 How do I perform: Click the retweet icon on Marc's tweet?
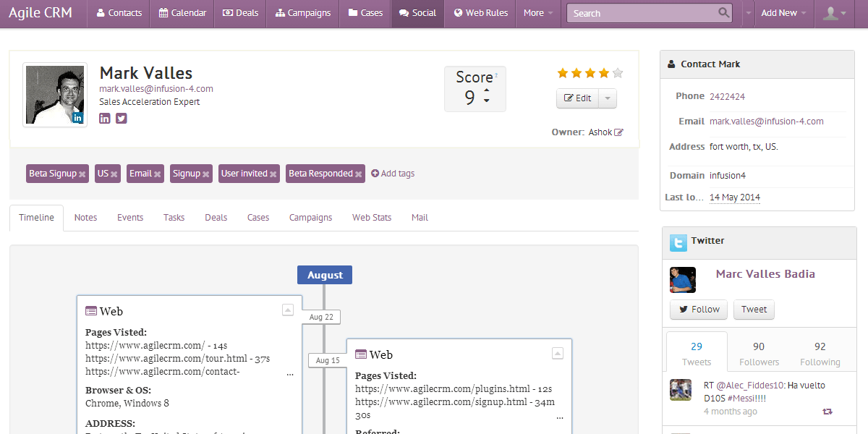[827, 411]
